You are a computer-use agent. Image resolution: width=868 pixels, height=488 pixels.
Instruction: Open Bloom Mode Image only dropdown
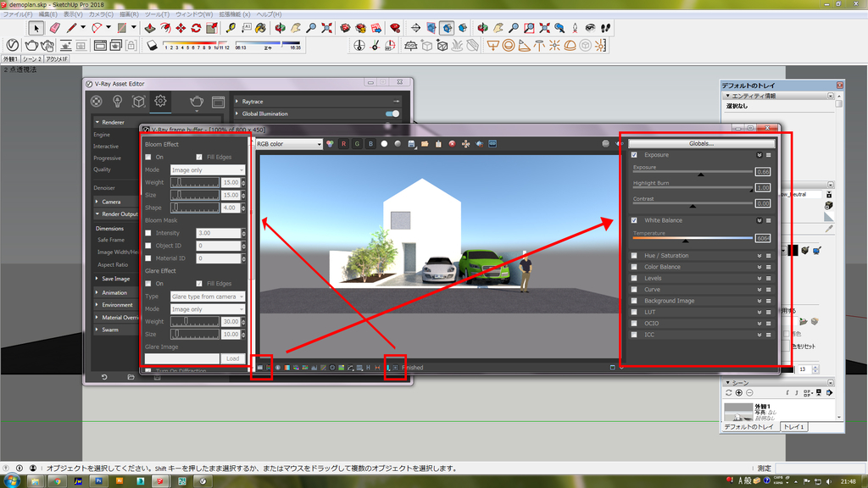[207, 169]
